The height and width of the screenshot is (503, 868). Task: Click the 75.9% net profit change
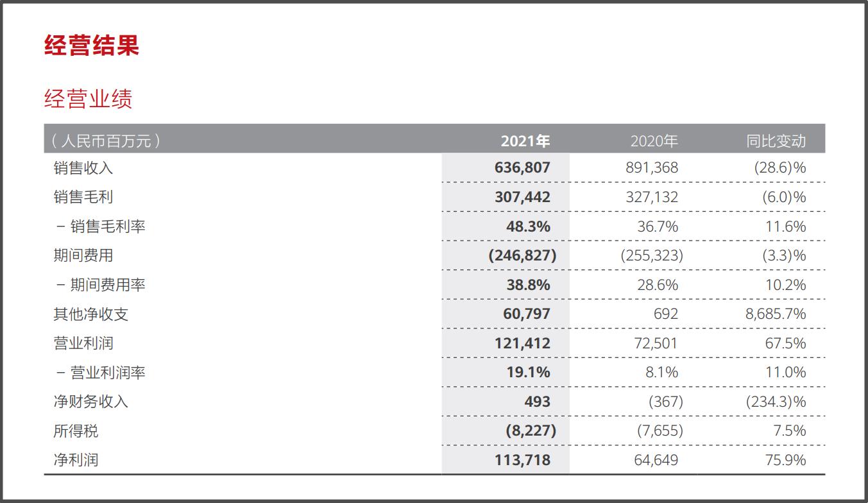click(785, 460)
